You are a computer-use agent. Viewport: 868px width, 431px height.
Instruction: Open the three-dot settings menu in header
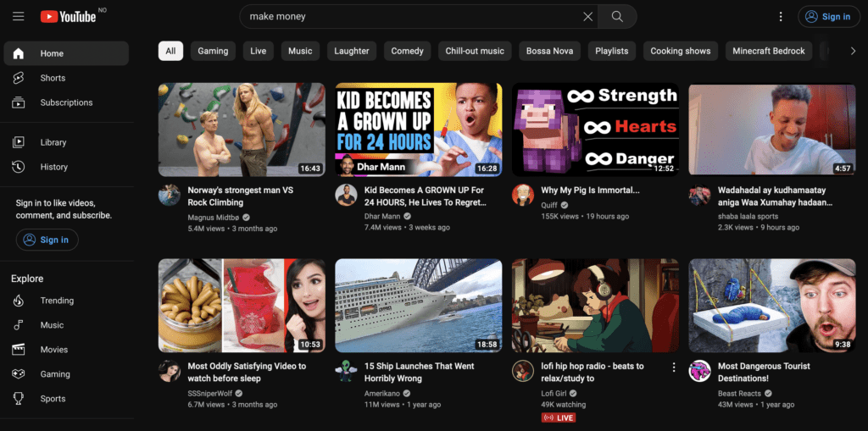(x=781, y=17)
